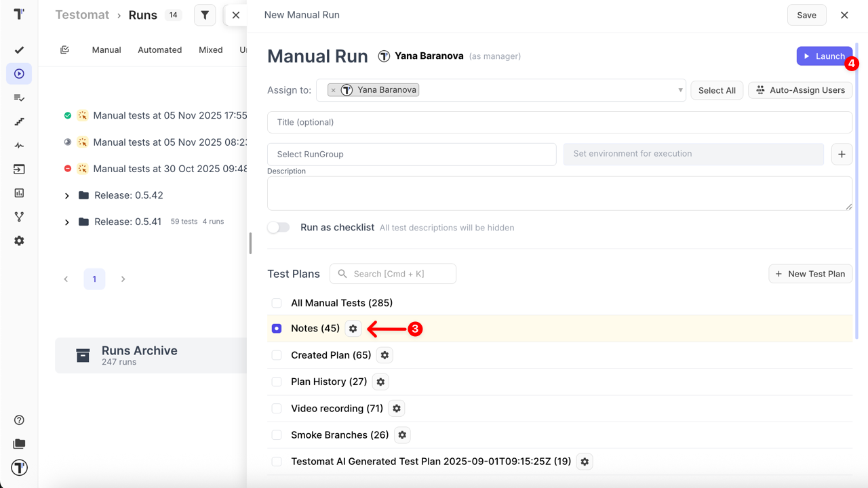
Task: Expand the Release: 0.5.41 folder
Action: (x=66, y=222)
